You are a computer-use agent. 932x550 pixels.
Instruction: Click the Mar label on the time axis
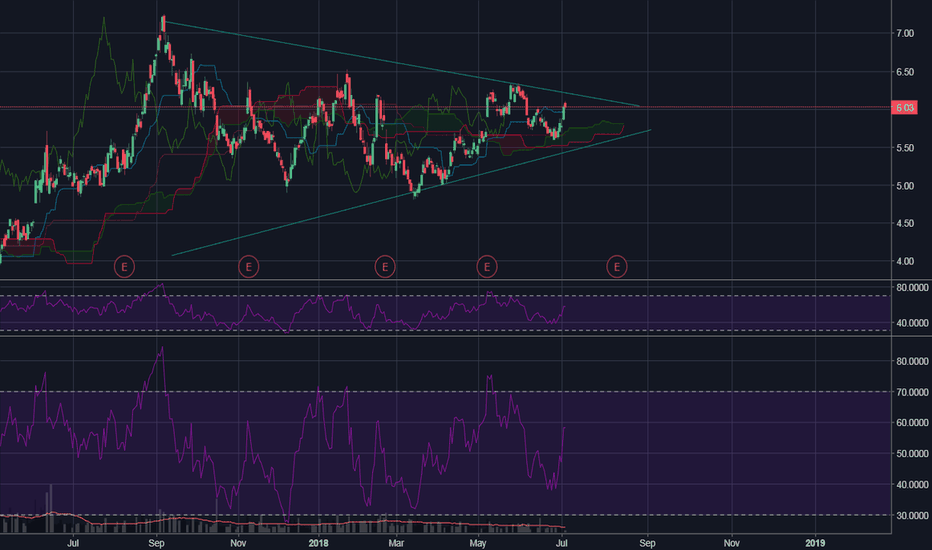(x=396, y=543)
